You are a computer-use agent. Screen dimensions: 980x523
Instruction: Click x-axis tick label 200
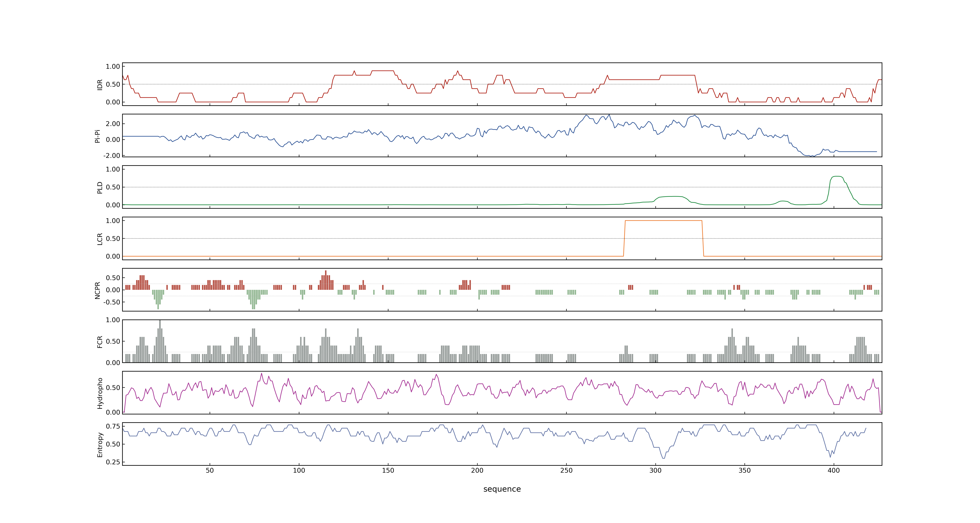click(x=477, y=470)
